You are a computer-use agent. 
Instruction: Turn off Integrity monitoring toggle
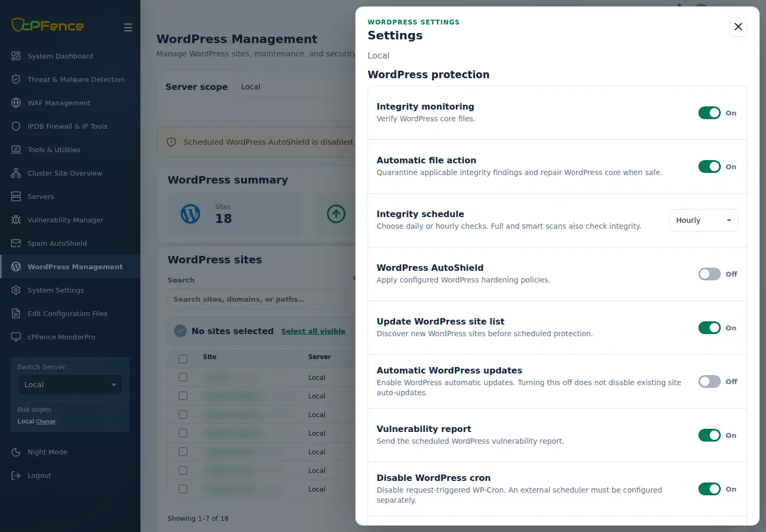click(x=710, y=113)
